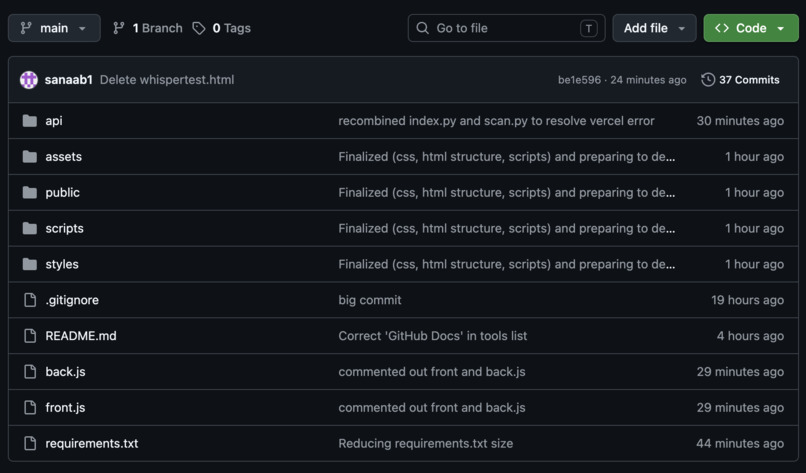The image size is (806, 473).
Task: Open commented out commit in front.js row
Action: click(432, 408)
